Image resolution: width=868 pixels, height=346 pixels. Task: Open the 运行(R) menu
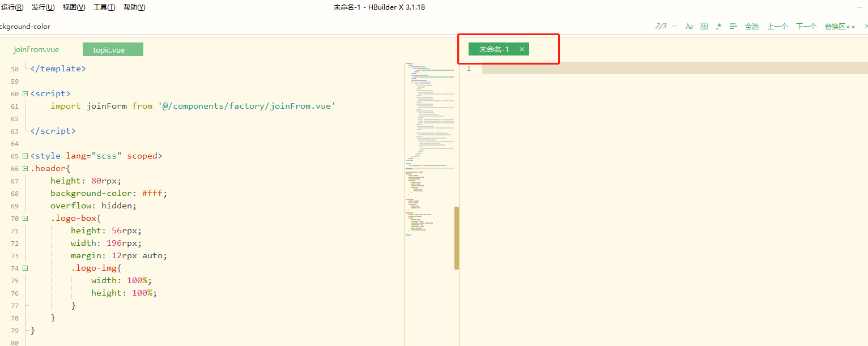pyautogui.click(x=12, y=7)
